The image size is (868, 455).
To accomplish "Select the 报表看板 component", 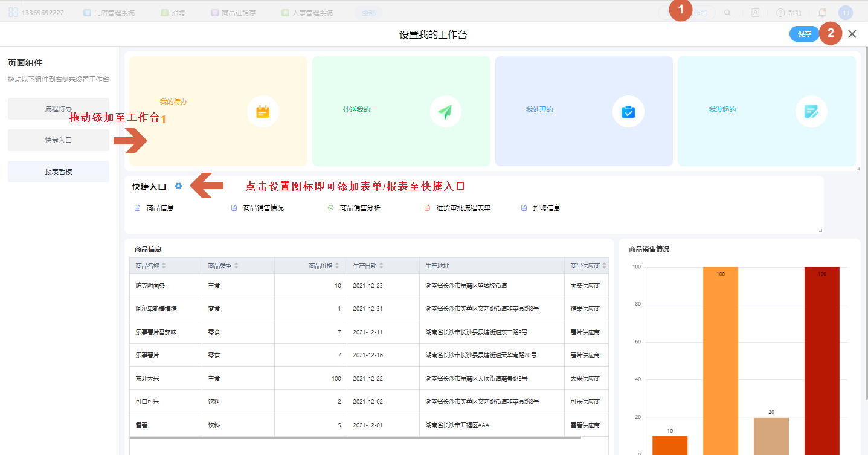I will coord(59,172).
